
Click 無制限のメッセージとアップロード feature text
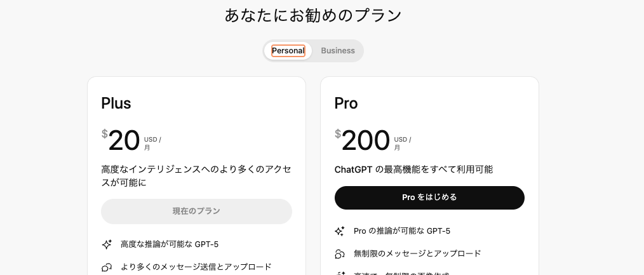tap(417, 253)
